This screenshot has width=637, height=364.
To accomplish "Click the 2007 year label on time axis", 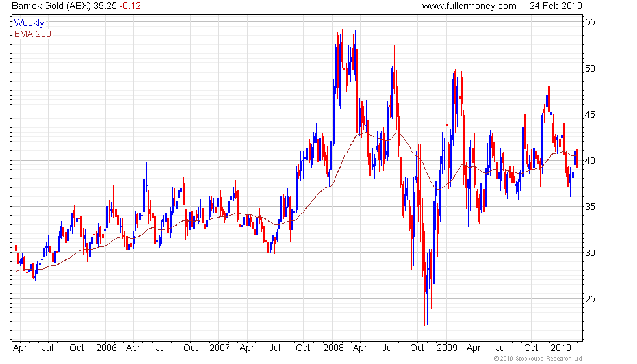I will pyautogui.click(x=220, y=348).
